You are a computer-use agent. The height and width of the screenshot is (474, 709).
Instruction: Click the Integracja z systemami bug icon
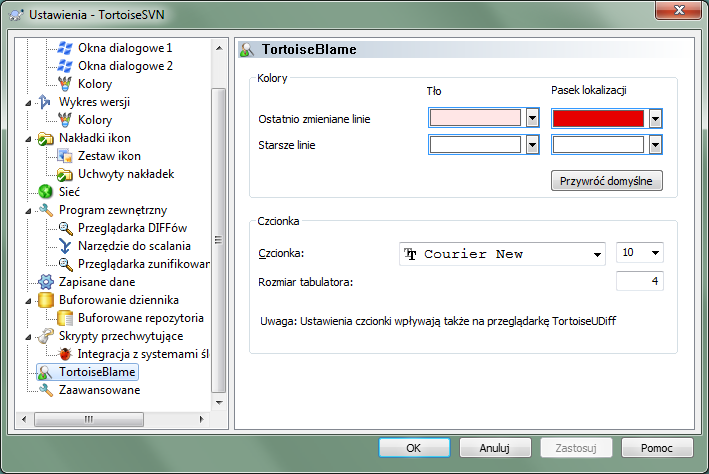pos(65,354)
